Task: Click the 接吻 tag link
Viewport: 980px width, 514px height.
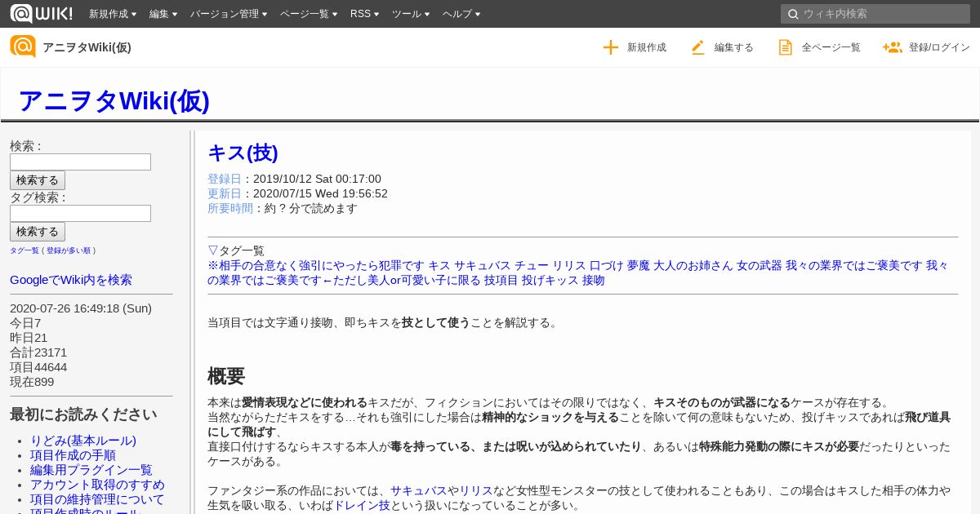Action: click(x=594, y=280)
